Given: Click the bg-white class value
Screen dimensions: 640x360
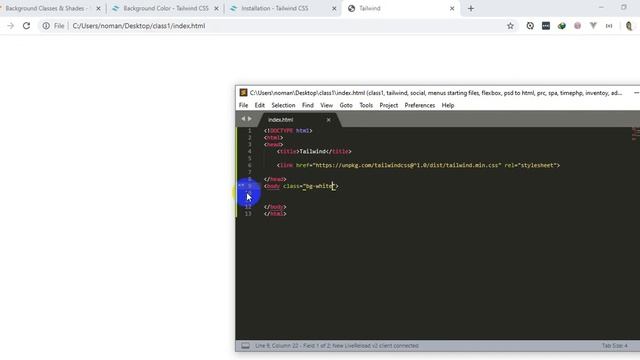Looking at the screenshot, I should (320, 186).
